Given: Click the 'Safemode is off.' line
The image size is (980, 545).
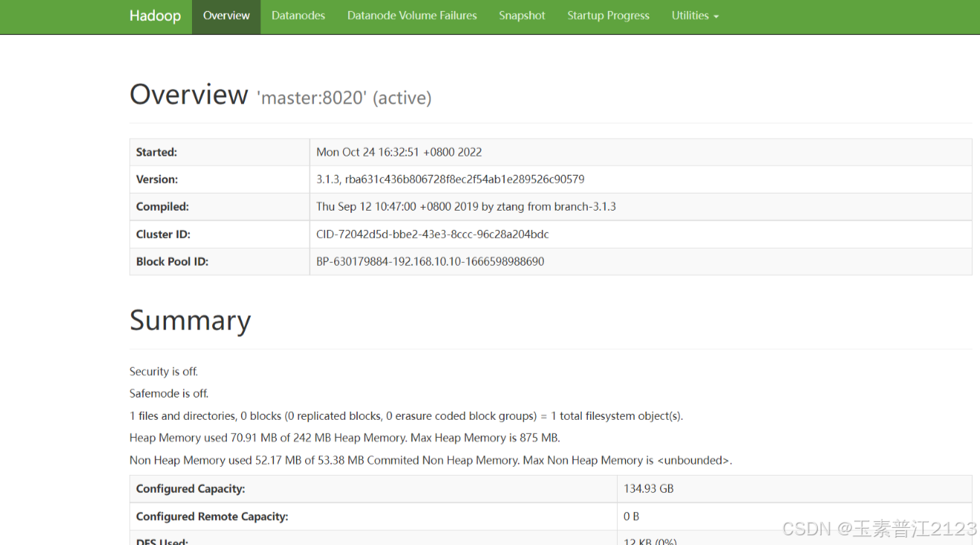Looking at the screenshot, I should click(169, 393).
